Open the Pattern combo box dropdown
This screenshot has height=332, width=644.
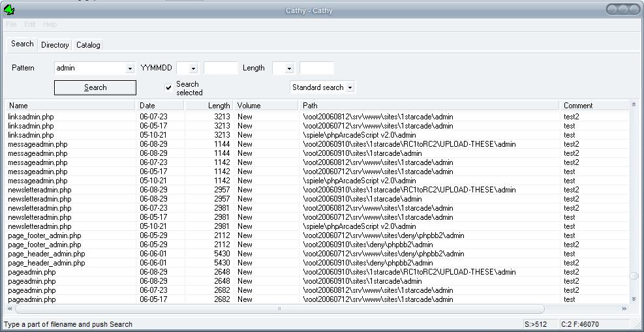130,68
